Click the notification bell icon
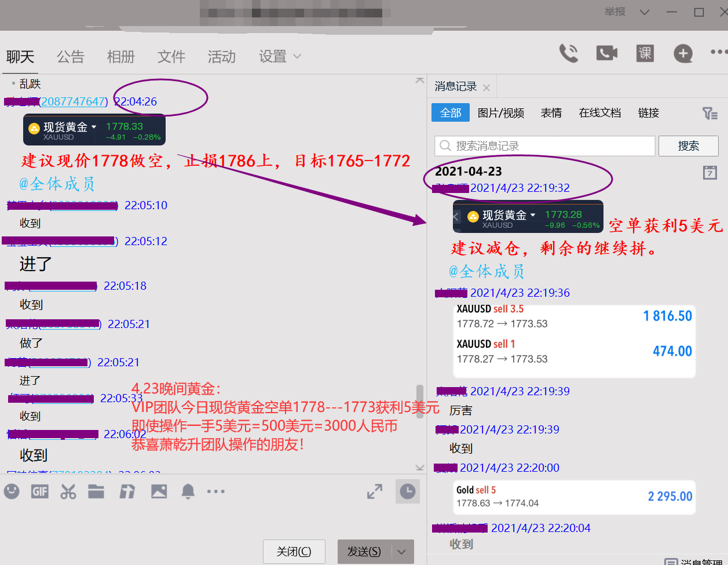 coord(188,492)
